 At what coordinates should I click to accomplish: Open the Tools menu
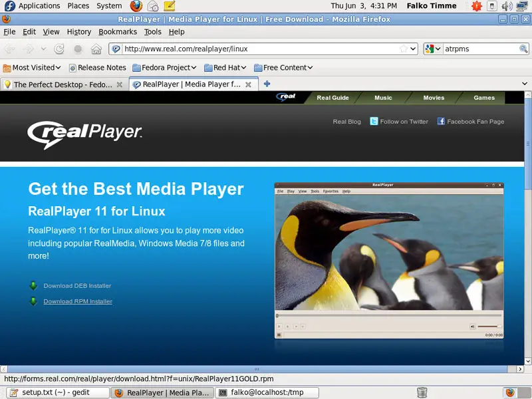tap(153, 32)
